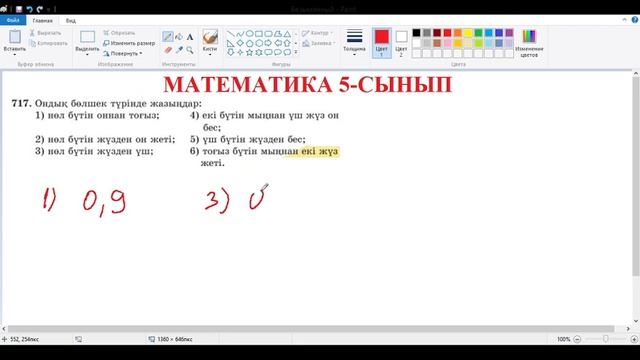Zoom out with the minus button

(x=577, y=339)
